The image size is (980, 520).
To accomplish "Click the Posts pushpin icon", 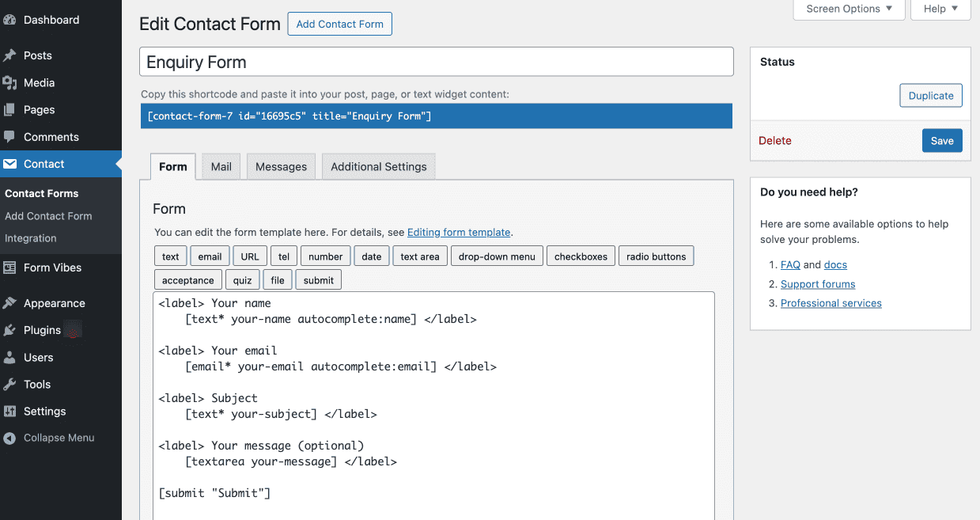I will coord(9,55).
